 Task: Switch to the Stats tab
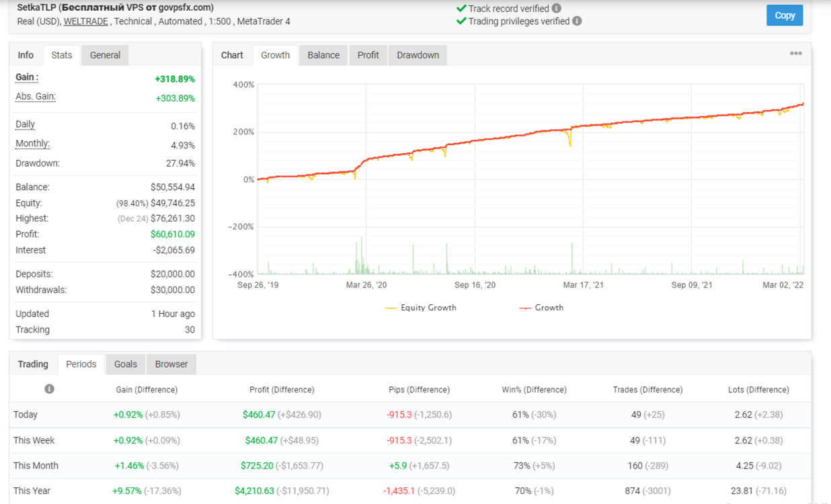click(62, 55)
